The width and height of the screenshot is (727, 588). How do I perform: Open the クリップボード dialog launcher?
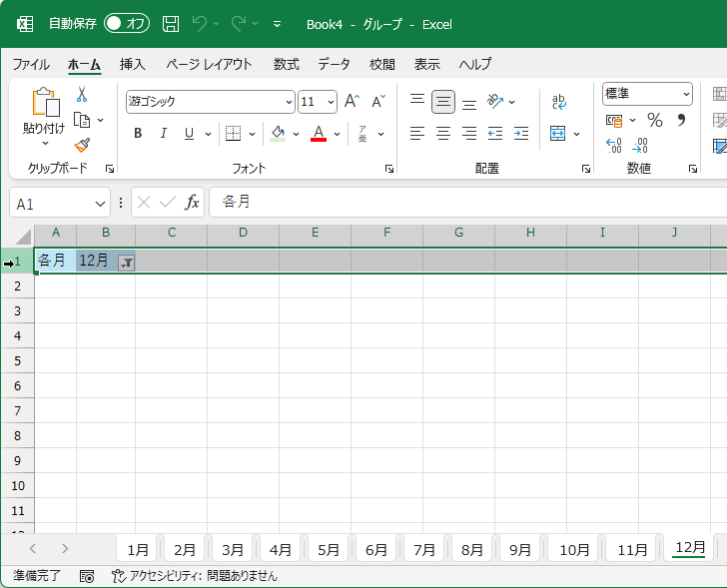110,169
